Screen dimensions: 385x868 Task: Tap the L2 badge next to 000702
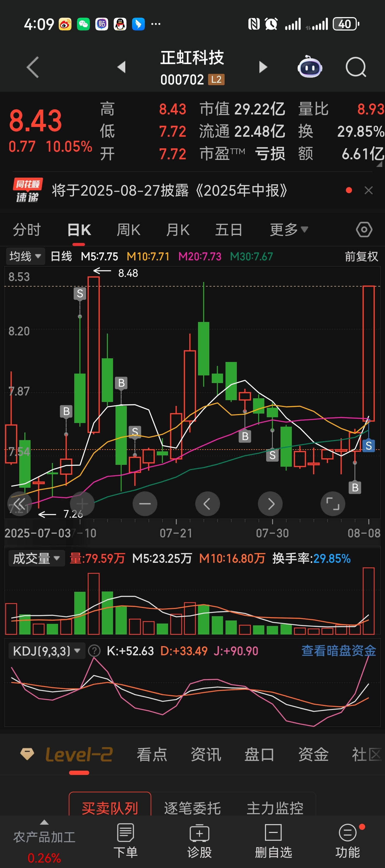[x=216, y=80]
